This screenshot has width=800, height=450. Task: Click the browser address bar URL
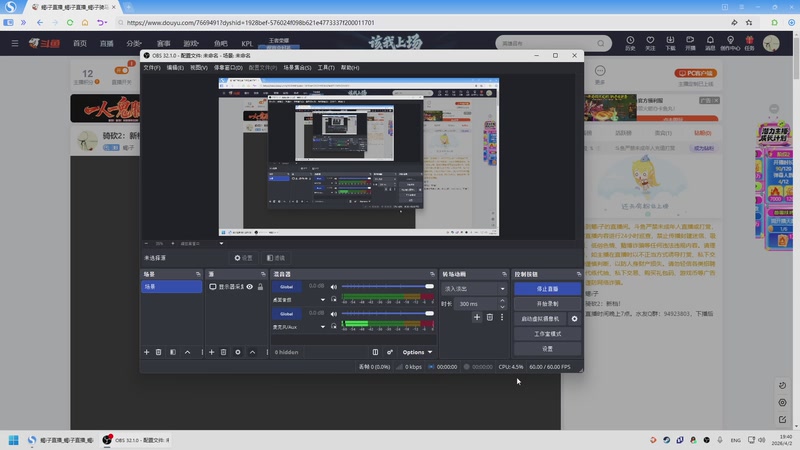pyautogui.click(x=251, y=22)
